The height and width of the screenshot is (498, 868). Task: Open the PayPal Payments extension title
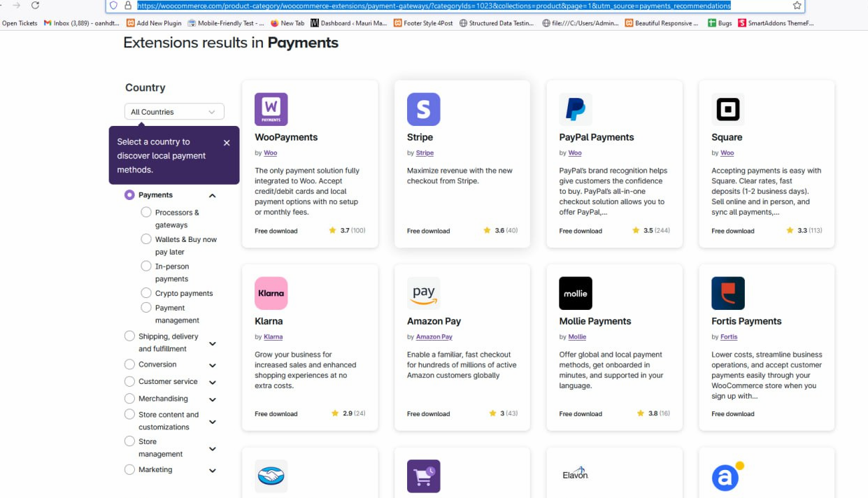pyautogui.click(x=597, y=137)
